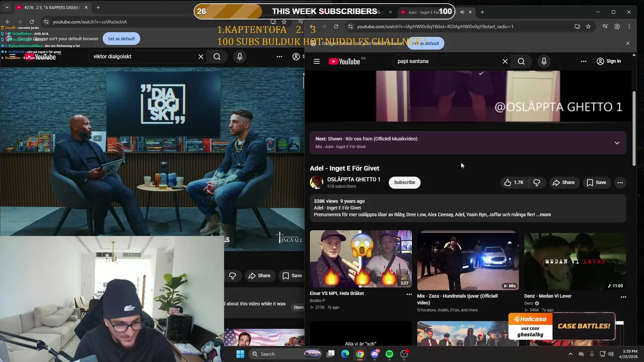The width and height of the screenshot is (644, 362).
Task: Show hidden system tray icons
Action: (570, 354)
